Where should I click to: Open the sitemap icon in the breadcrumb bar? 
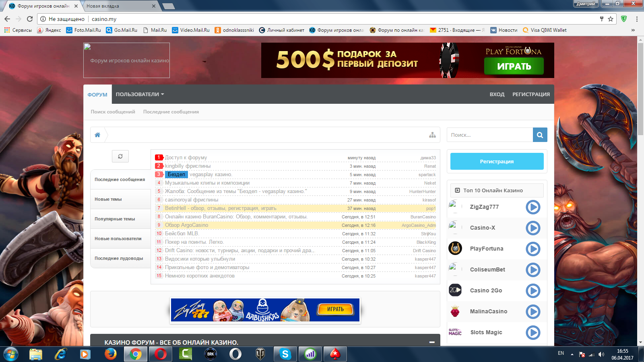click(x=432, y=135)
